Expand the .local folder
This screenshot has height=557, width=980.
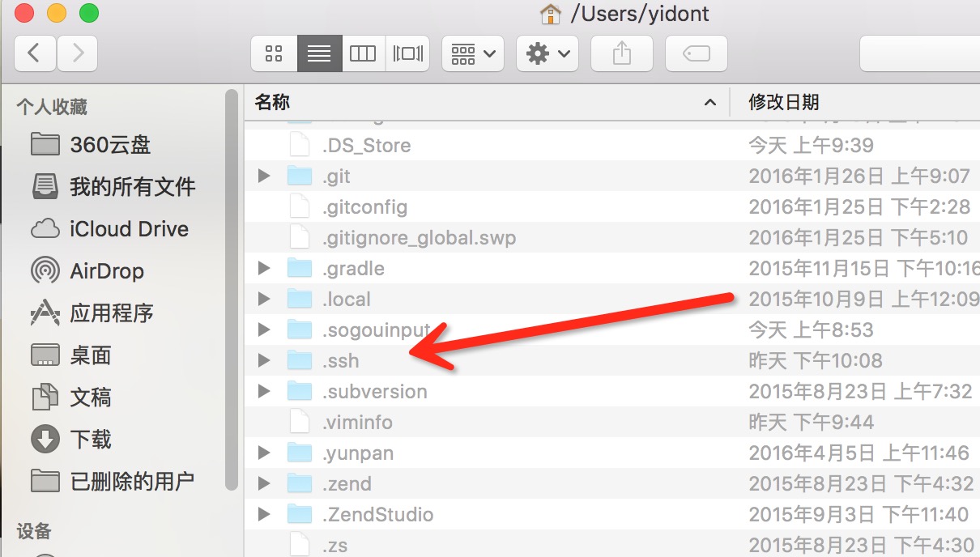coord(263,299)
